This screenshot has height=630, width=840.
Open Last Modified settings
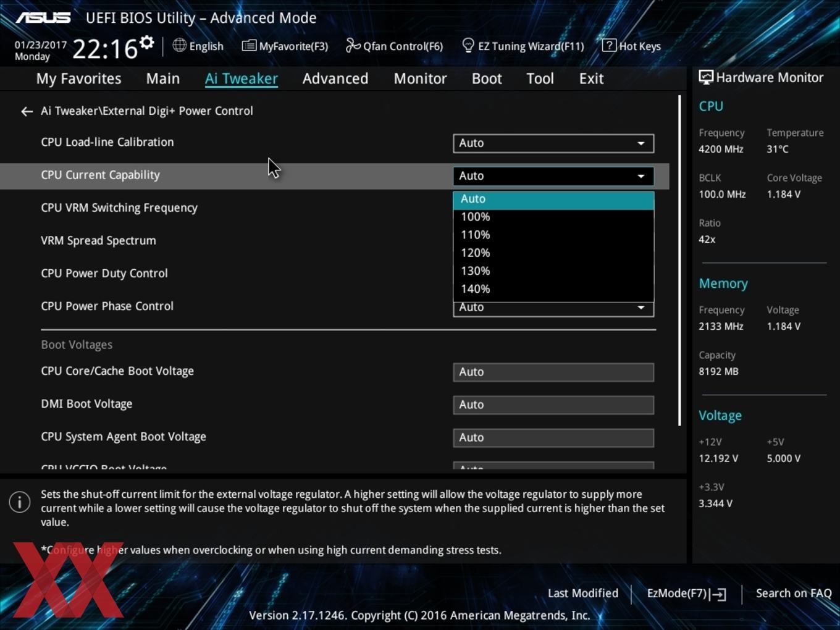pos(582,593)
